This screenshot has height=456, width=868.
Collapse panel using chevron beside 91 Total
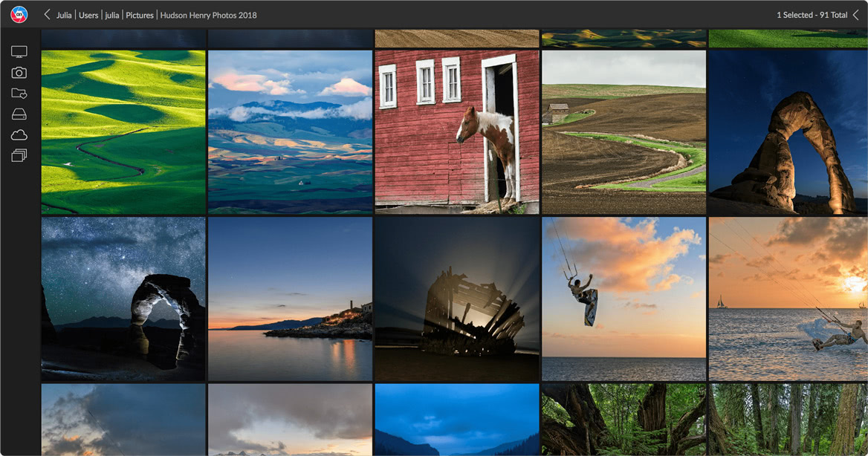(856, 15)
